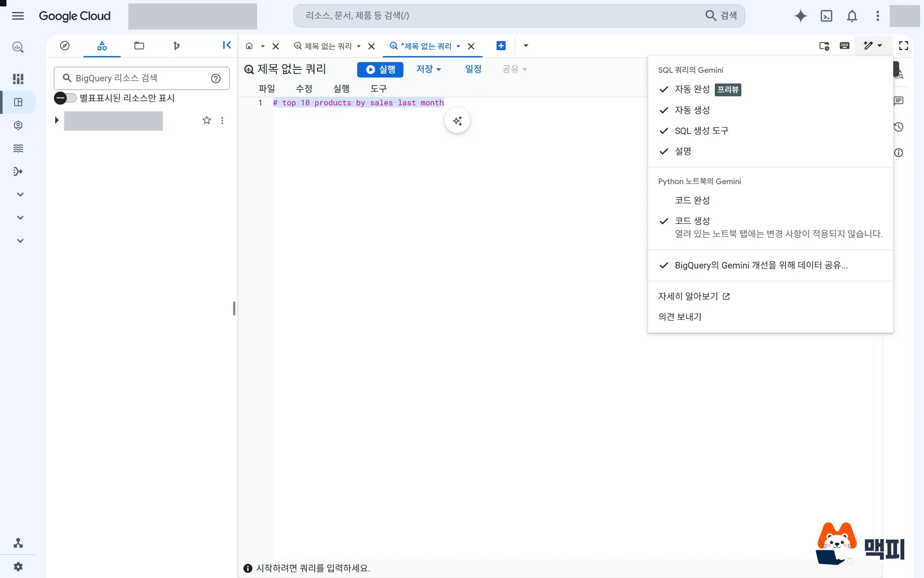
Task: Open 자세히 알아보기 link
Action: pyautogui.click(x=694, y=296)
